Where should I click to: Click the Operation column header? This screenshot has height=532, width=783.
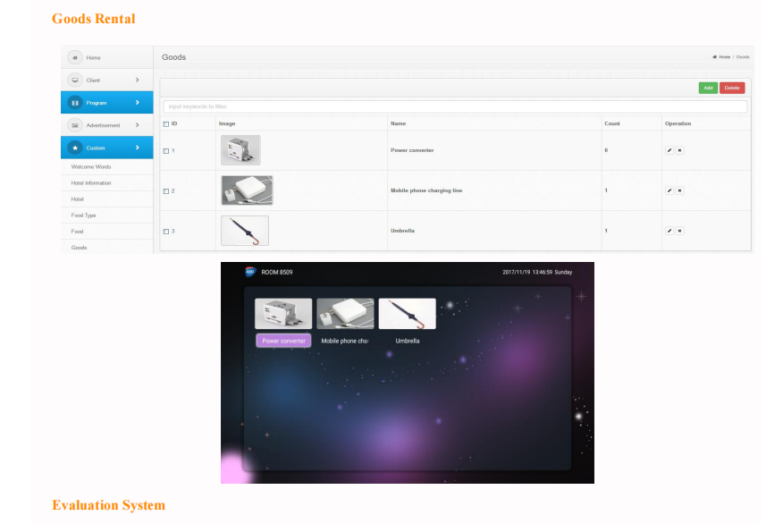(x=678, y=123)
